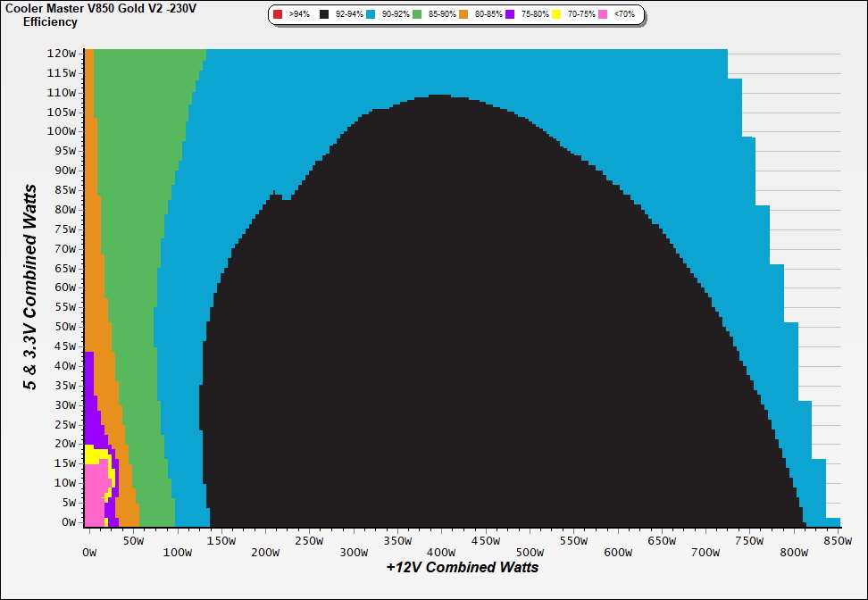Click the 120W y-axis tick label
868x600 pixels.
click(x=61, y=53)
